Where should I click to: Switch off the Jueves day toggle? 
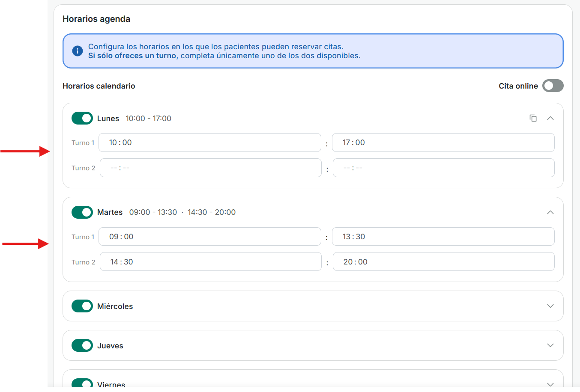82,345
